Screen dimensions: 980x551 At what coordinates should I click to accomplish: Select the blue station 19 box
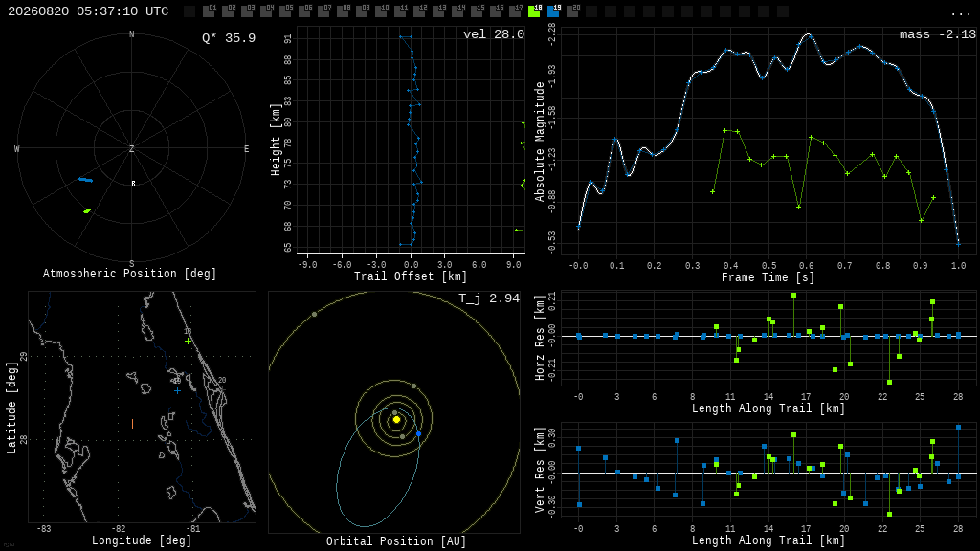tap(553, 11)
